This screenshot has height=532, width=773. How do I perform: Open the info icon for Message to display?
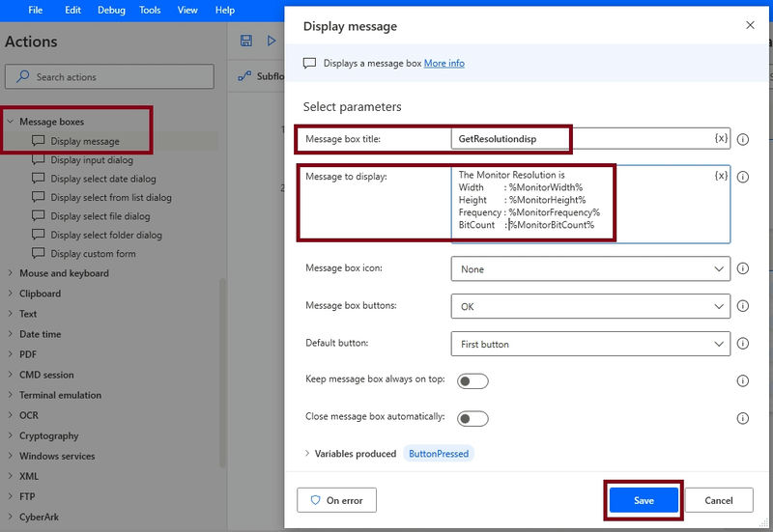point(742,177)
